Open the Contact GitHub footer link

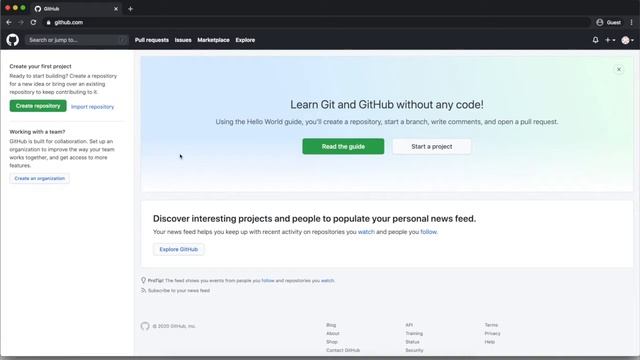coord(343,350)
